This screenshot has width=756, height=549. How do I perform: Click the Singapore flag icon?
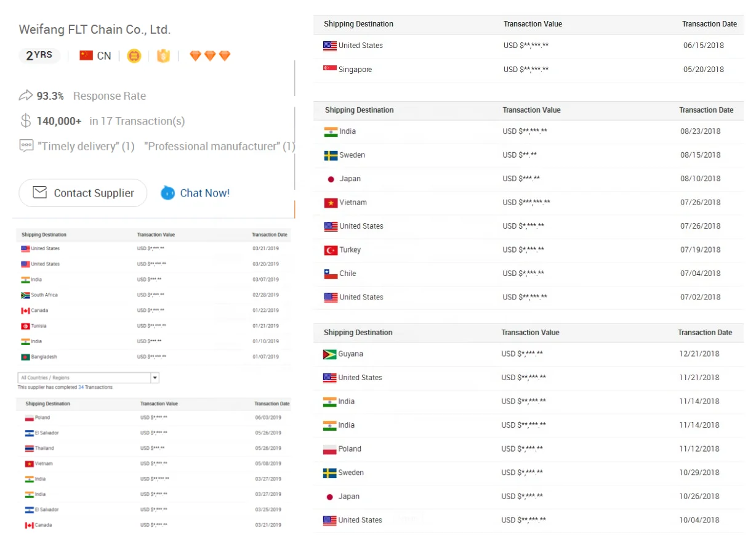[330, 69]
